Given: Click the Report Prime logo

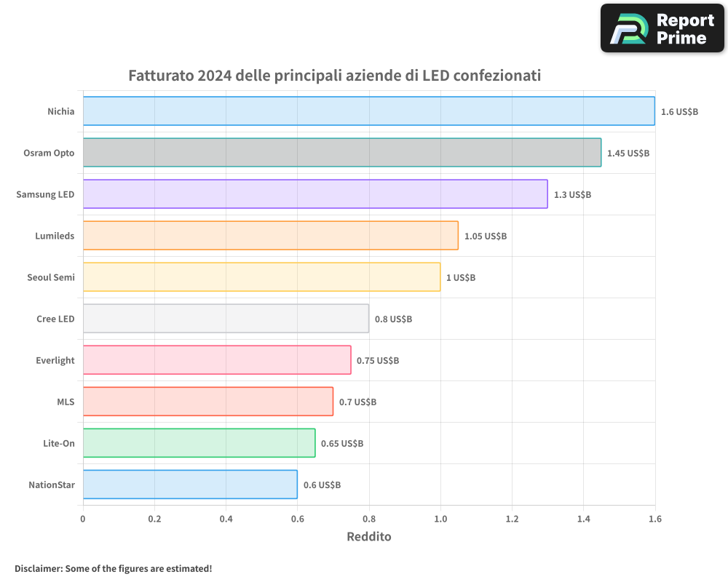Looking at the screenshot, I should [x=661, y=28].
